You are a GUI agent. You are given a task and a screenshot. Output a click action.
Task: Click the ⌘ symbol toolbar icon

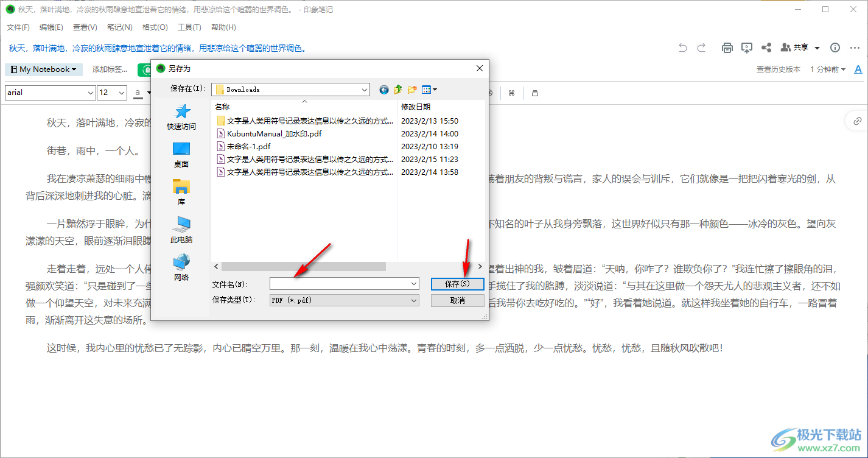point(511,93)
